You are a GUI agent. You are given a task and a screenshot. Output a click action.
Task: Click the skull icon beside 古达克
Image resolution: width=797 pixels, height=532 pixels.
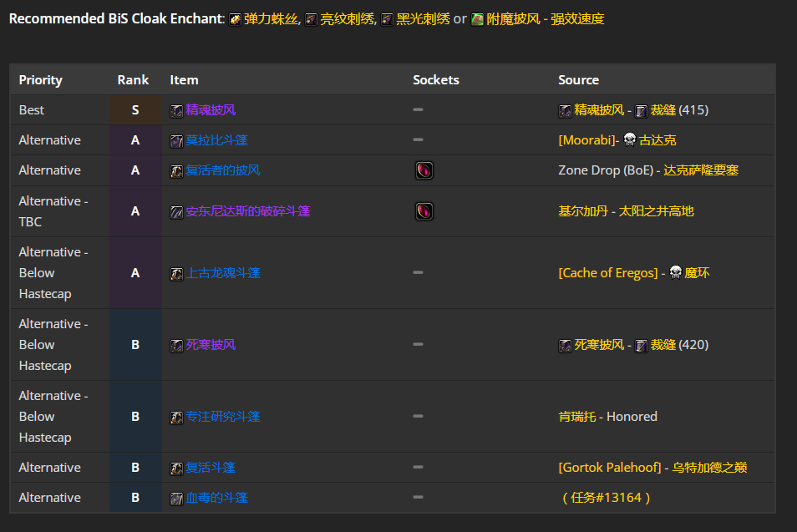(x=630, y=139)
